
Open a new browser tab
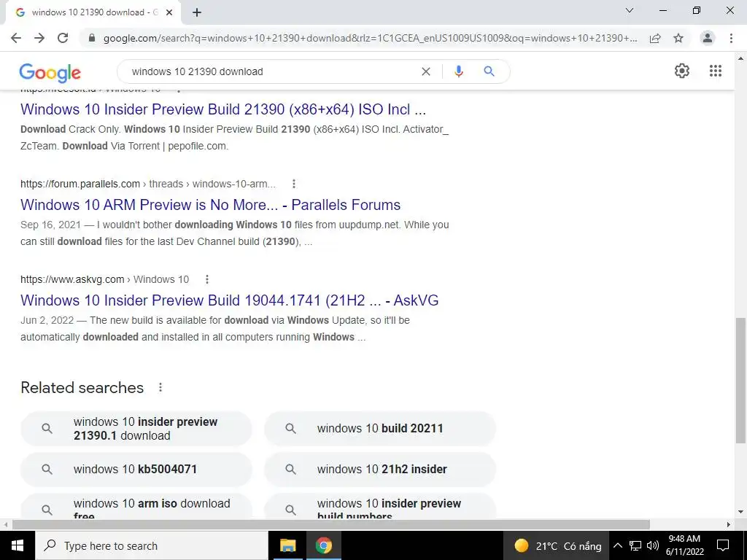tap(197, 12)
